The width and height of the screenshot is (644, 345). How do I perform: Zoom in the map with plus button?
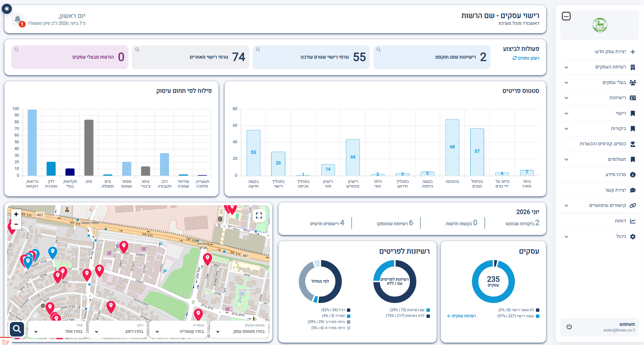pyautogui.click(x=16, y=214)
